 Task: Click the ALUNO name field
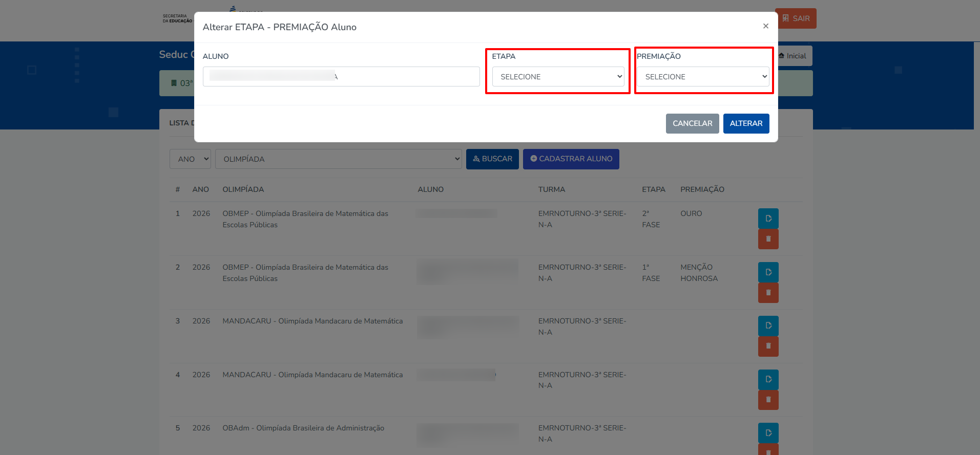pyautogui.click(x=341, y=77)
